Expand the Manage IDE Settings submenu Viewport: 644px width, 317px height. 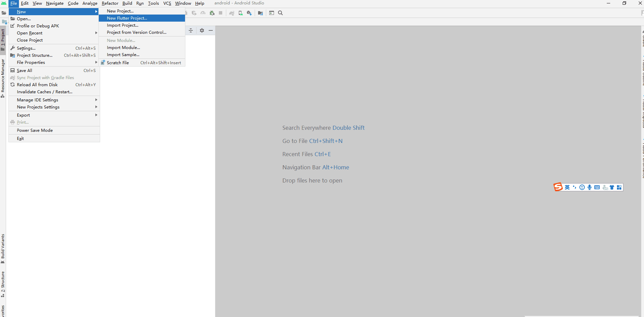[x=54, y=100]
